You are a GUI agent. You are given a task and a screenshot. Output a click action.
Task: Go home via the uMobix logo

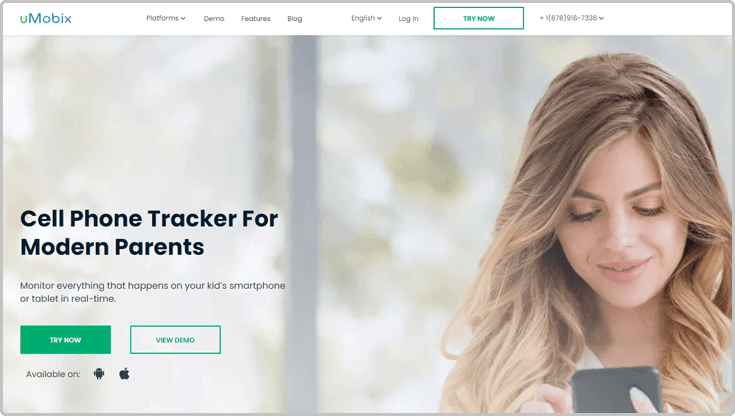45,18
